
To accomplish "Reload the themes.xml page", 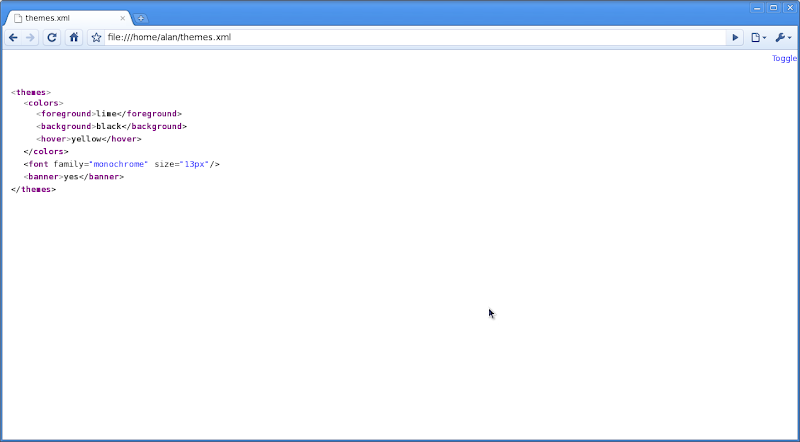I will pos(52,37).
